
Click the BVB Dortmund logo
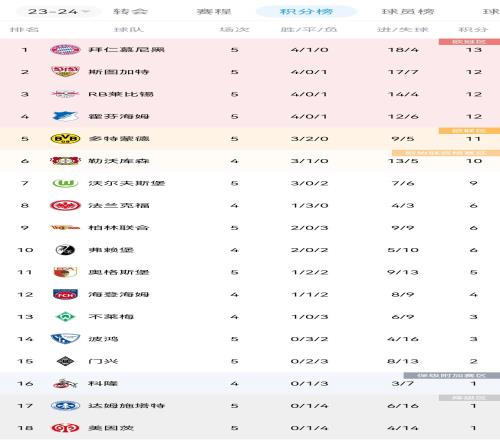(65, 138)
